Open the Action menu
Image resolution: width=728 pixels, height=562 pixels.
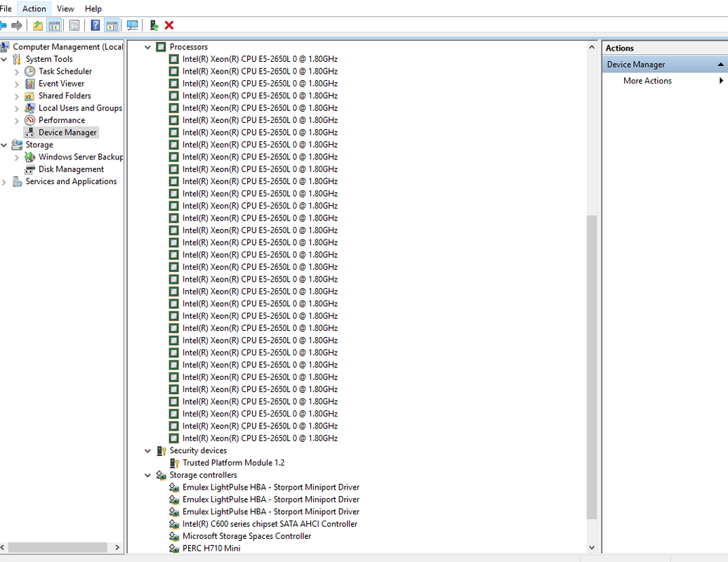click(x=34, y=9)
